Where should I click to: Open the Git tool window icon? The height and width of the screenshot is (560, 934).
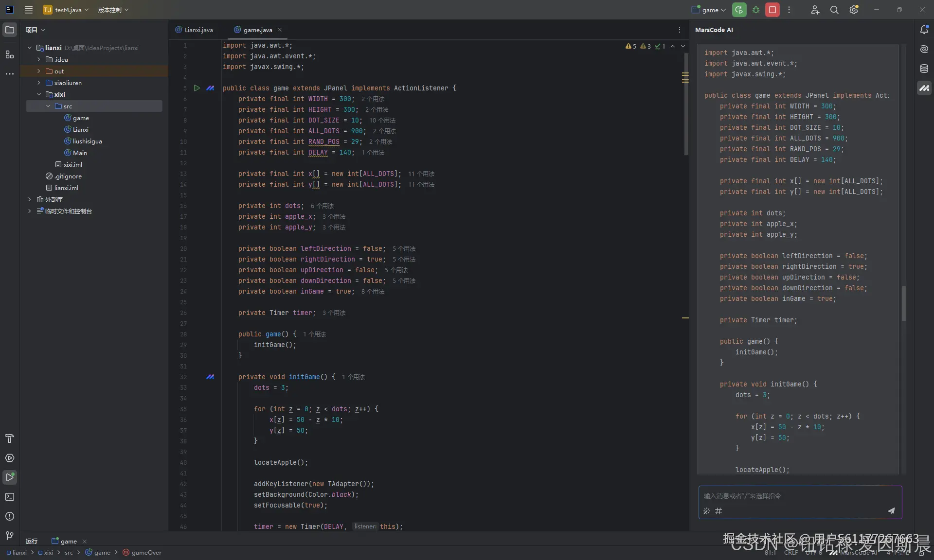click(x=10, y=536)
